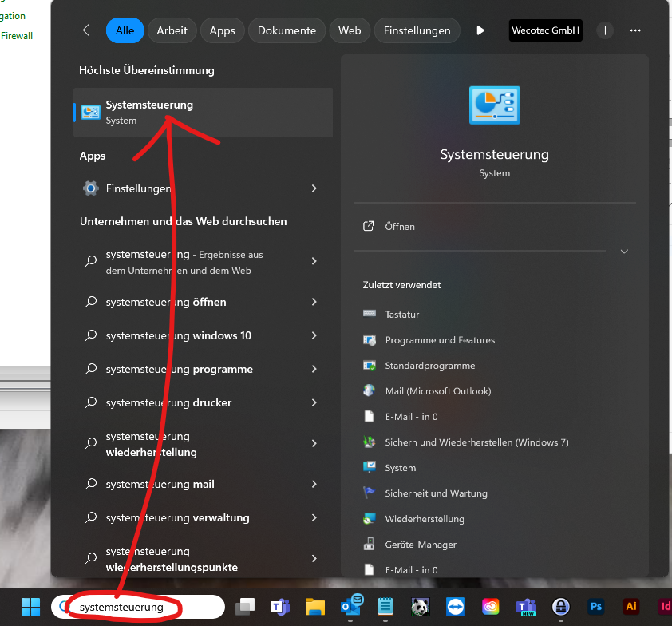Open the Notepad taskbar icon

tap(385, 607)
